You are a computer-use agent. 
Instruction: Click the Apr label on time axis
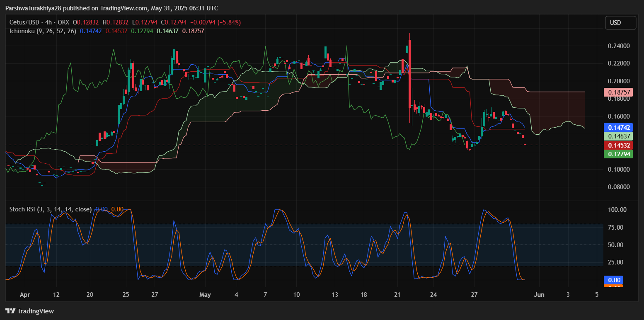coord(24,295)
